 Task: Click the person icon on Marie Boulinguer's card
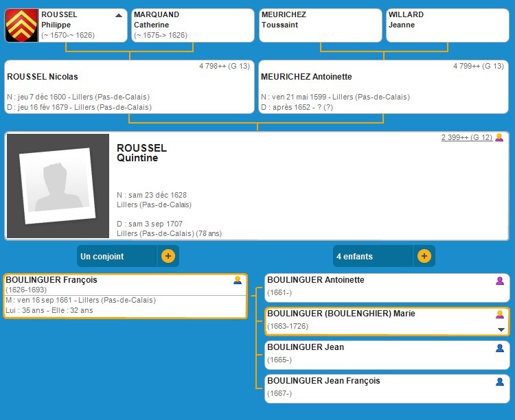point(500,314)
